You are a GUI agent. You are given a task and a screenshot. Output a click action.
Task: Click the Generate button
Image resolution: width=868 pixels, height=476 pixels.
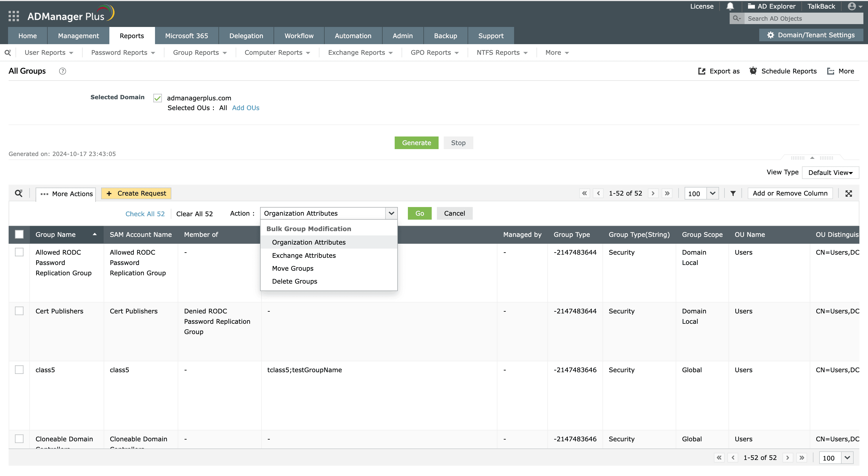416,143
